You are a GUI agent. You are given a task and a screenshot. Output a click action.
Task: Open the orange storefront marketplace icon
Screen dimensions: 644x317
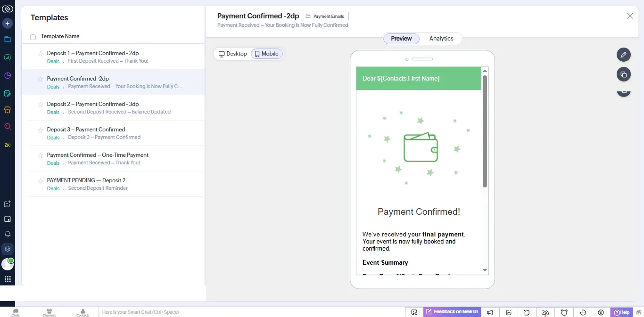click(8, 110)
